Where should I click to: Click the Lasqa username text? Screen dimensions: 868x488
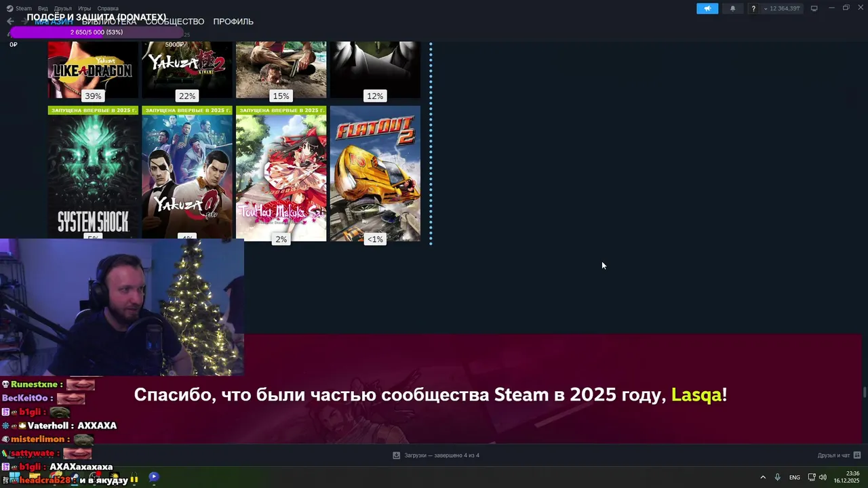pyautogui.click(x=696, y=394)
